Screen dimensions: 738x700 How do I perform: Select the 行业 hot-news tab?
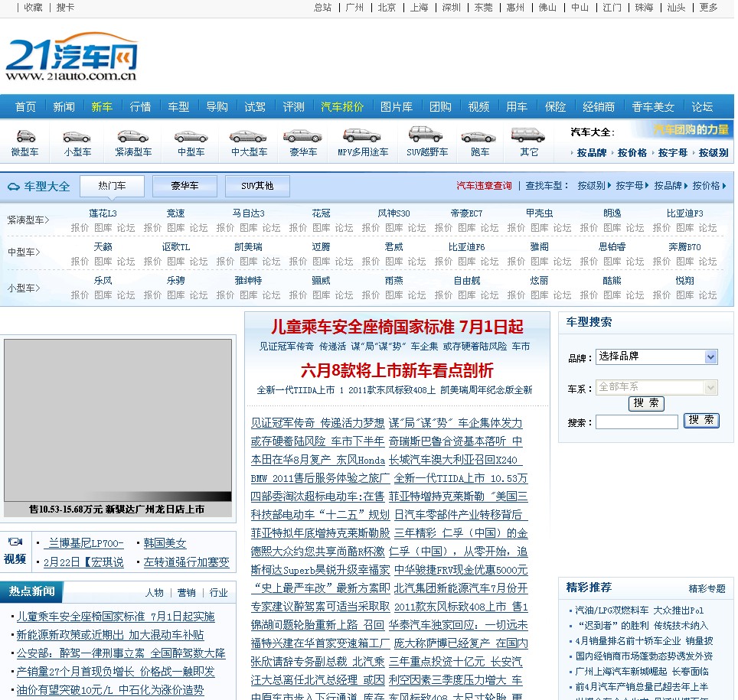pyautogui.click(x=218, y=593)
